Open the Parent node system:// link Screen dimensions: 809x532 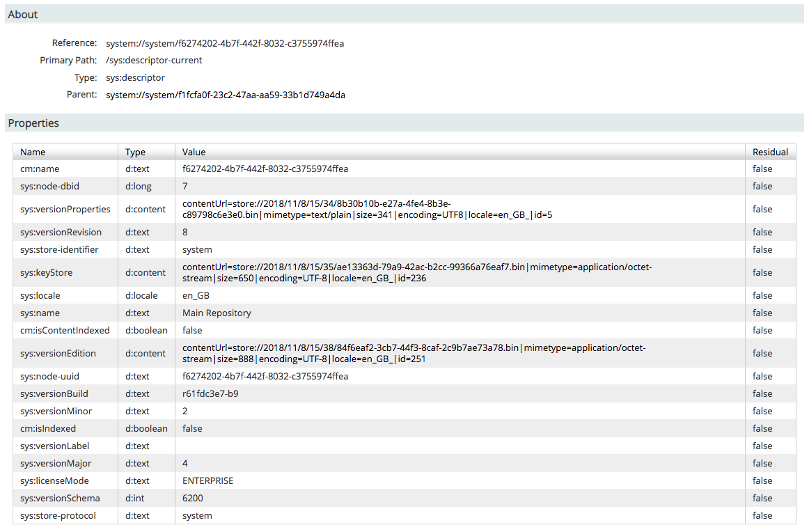226,95
